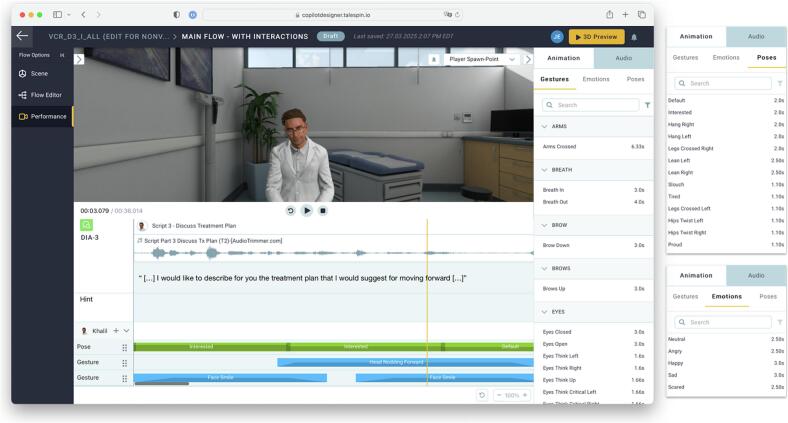The height and width of the screenshot is (423, 788).
Task: Collapse the ARMS gesture group
Action: click(x=544, y=127)
